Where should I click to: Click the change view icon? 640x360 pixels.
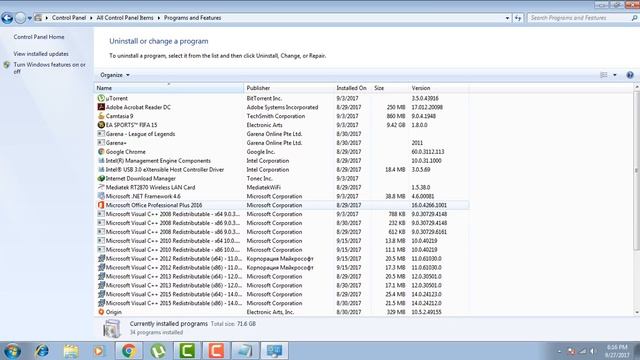pos(604,75)
